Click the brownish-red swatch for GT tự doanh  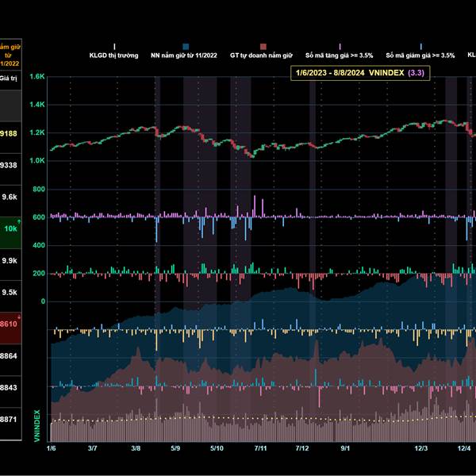(263, 47)
